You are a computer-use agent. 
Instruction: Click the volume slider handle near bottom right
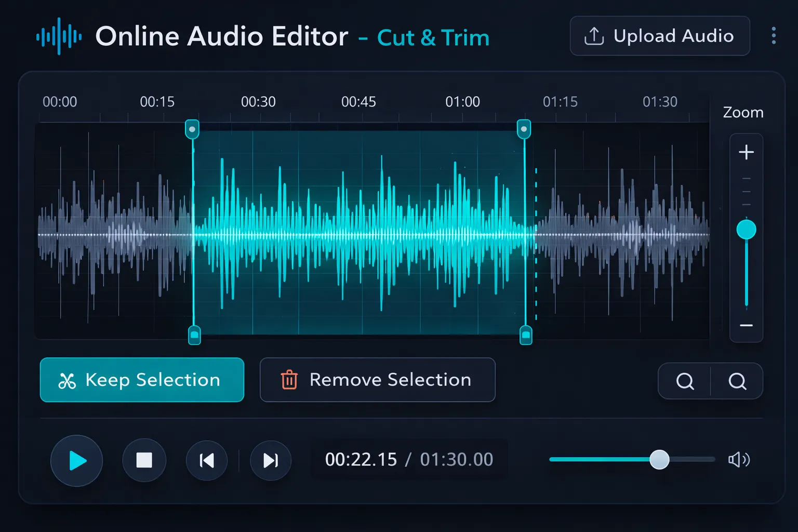click(x=660, y=459)
